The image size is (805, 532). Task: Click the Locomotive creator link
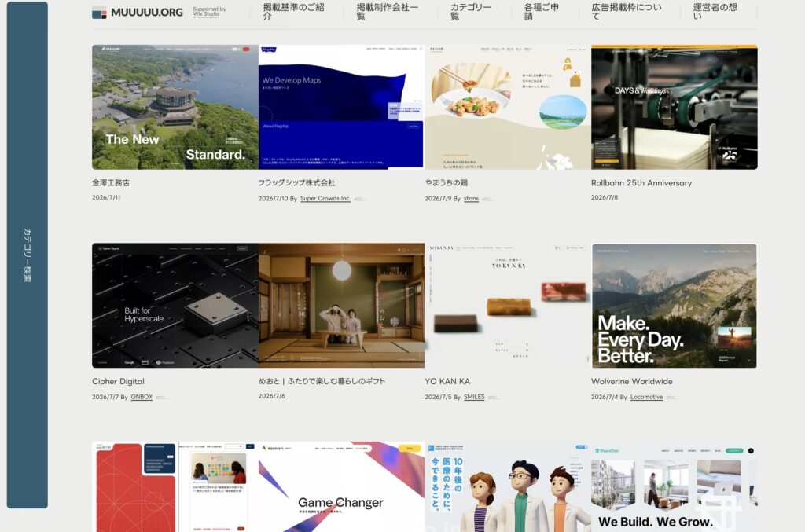pyautogui.click(x=646, y=397)
